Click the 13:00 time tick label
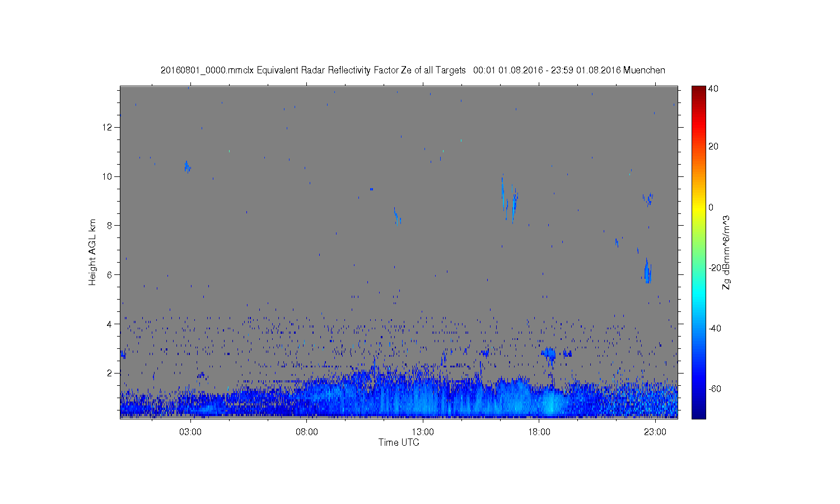840x504 pixels. click(423, 432)
